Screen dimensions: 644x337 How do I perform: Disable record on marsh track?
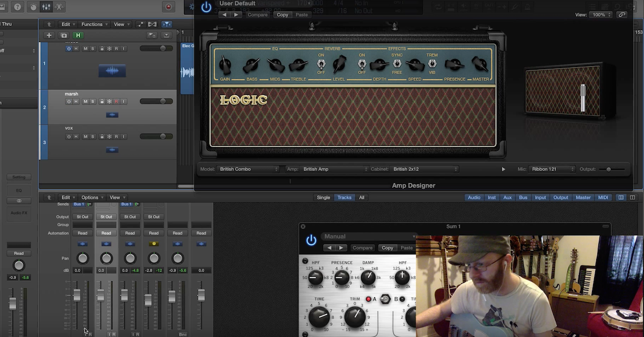[116, 101]
